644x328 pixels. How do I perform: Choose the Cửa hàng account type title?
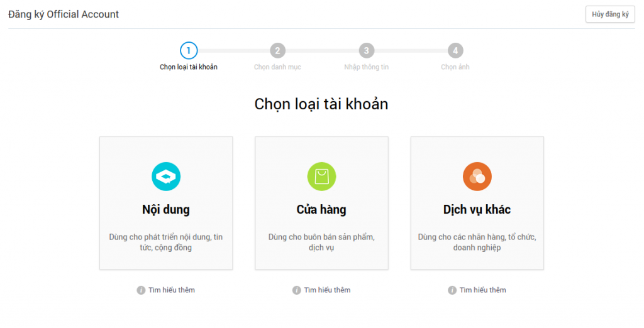(x=321, y=210)
